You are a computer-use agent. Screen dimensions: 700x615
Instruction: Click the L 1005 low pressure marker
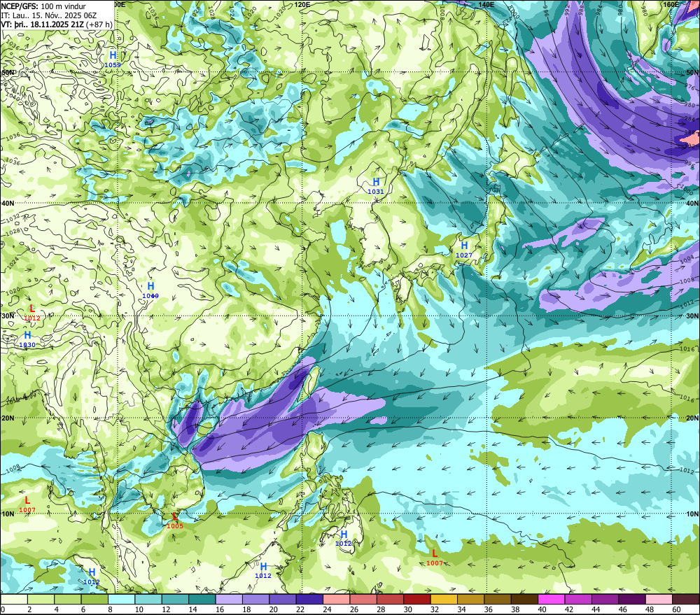click(174, 521)
